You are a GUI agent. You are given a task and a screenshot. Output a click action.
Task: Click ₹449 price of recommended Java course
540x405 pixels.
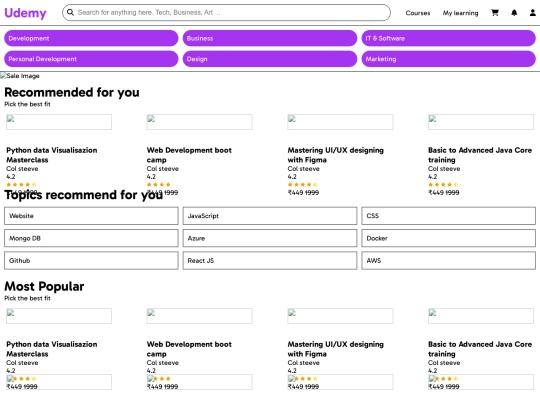pyautogui.click(x=437, y=193)
